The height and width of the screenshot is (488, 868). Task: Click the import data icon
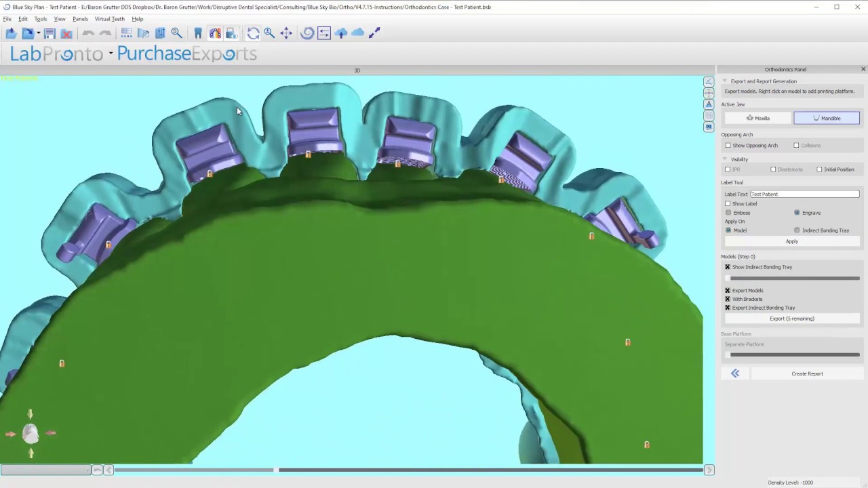28,33
